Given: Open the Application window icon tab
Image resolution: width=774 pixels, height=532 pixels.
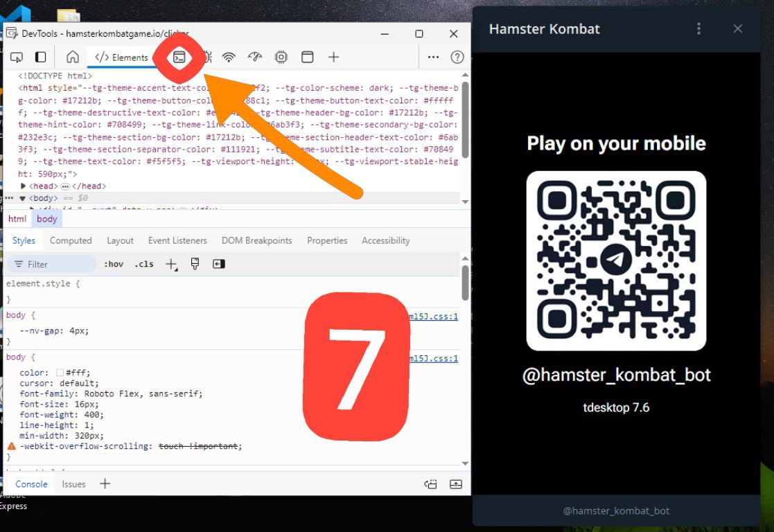Looking at the screenshot, I should (x=307, y=57).
